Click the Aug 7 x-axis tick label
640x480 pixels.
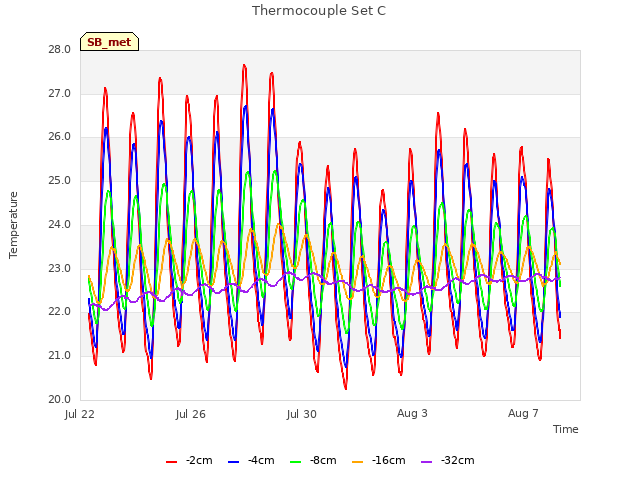(x=523, y=413)
